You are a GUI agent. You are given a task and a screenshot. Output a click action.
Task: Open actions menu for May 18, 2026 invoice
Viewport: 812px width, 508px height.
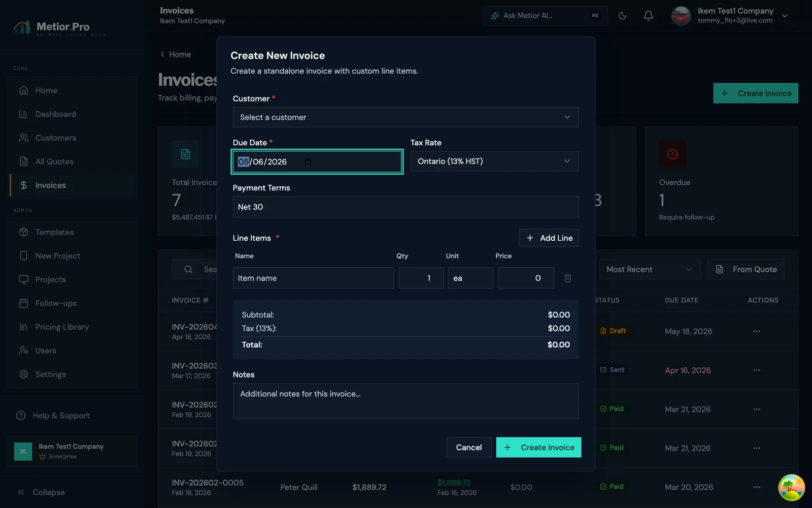coord(757,331)
